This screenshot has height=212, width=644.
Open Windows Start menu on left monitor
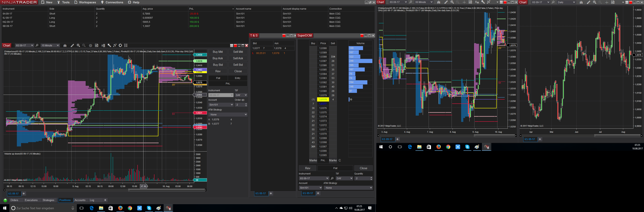[x=5, y=208]
